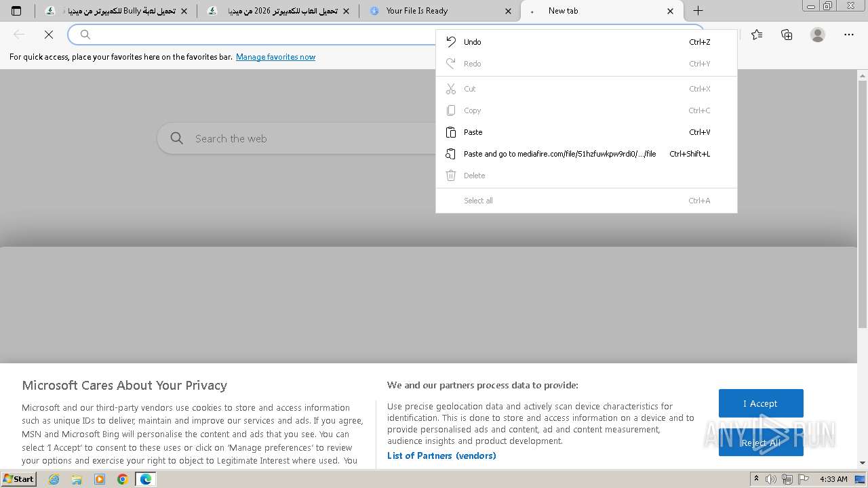Select Microsoft Edge taskbar icon
The image size is (868, 488).
click(146, 479)
